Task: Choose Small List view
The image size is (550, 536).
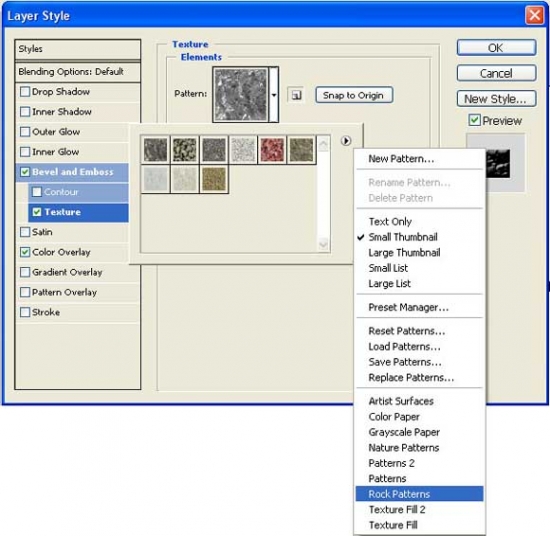Action: coord(420,268)
